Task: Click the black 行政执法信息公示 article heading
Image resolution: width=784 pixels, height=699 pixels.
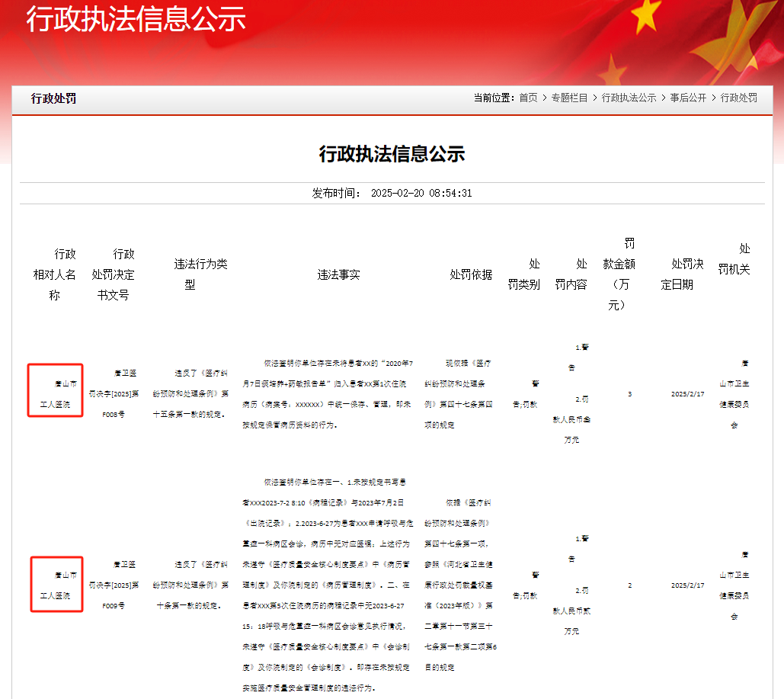Action: point(392,154)
